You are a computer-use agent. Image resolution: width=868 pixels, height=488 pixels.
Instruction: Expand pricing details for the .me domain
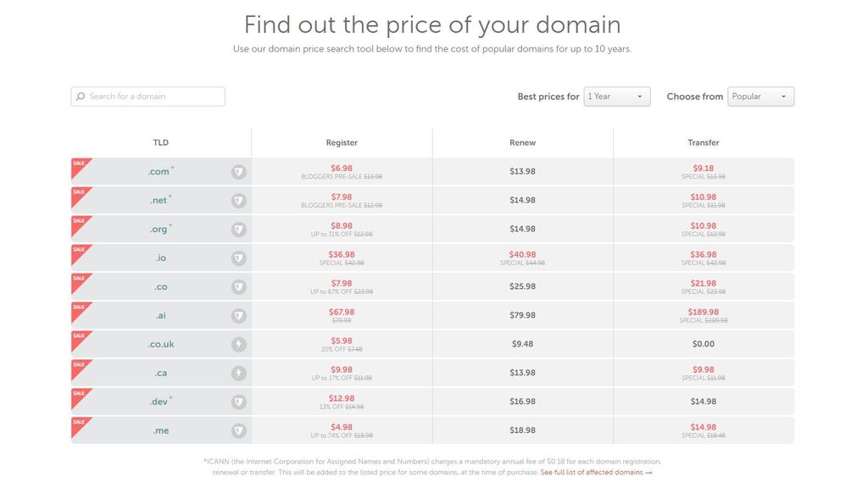click(238, 430)
